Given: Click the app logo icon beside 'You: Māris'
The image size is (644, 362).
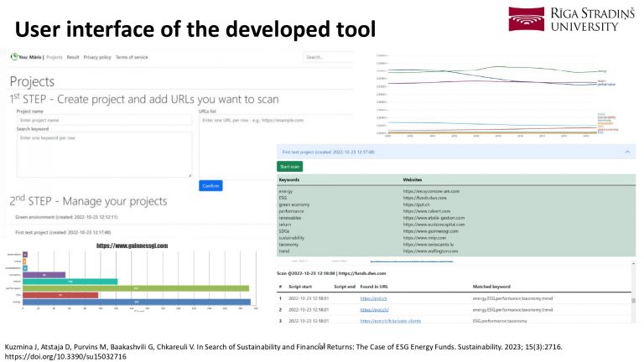Looking at the screenshot, I should pos(13,57).
